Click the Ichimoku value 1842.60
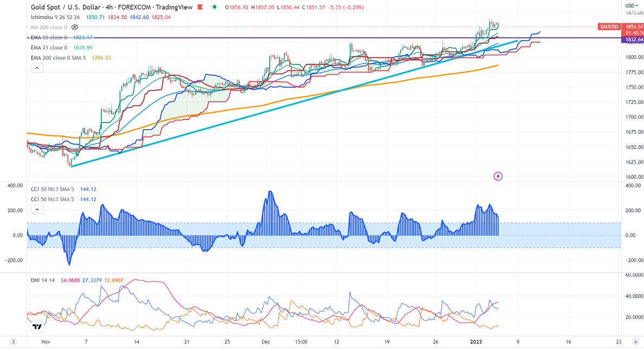Image resolution: width=644 pixels, height=351 pixels. point(139,17)
